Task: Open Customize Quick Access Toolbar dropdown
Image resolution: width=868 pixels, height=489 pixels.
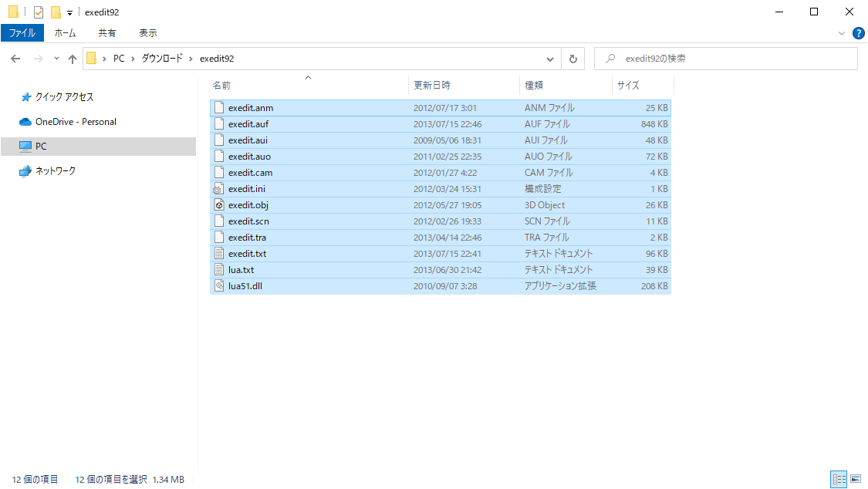Action: pos(69,12)
